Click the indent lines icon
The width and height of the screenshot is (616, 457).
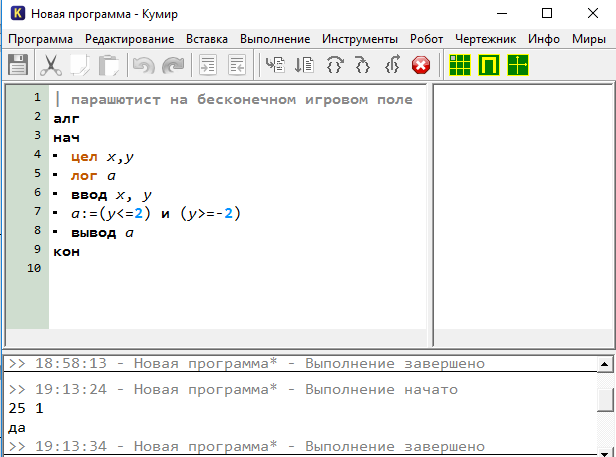coord(208,65)
